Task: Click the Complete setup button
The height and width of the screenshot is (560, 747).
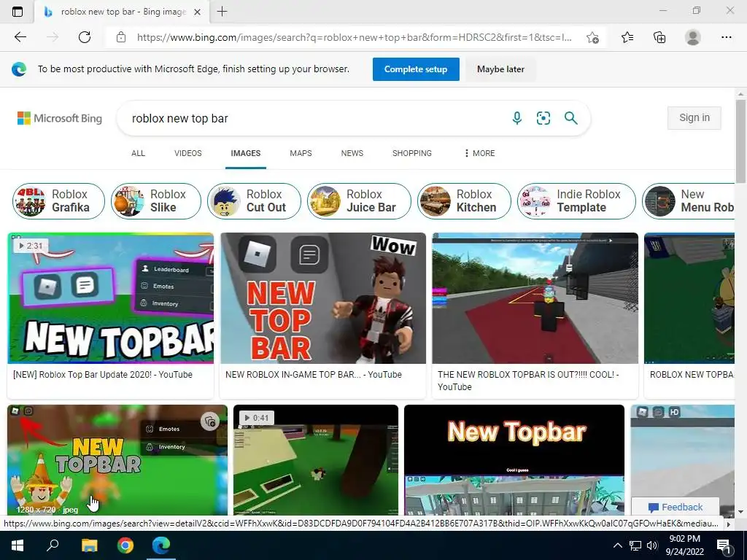Action: [416, 69]
